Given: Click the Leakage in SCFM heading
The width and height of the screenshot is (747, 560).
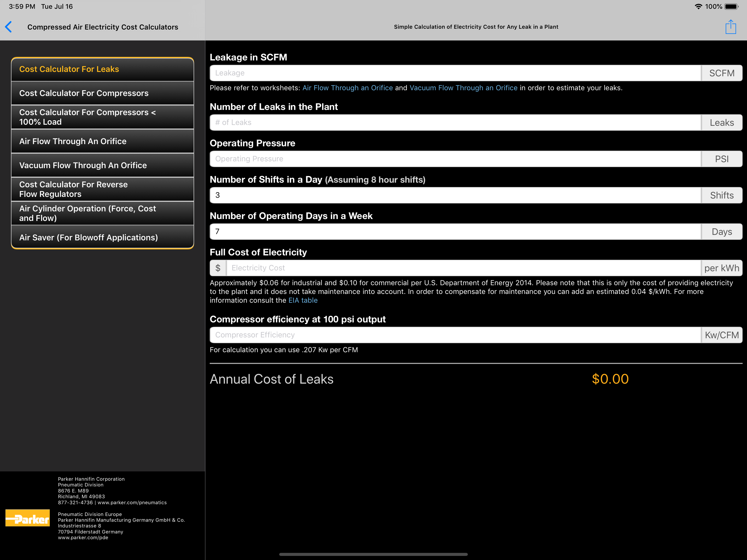Looking at the screenshot, I should tap(248, 57).
